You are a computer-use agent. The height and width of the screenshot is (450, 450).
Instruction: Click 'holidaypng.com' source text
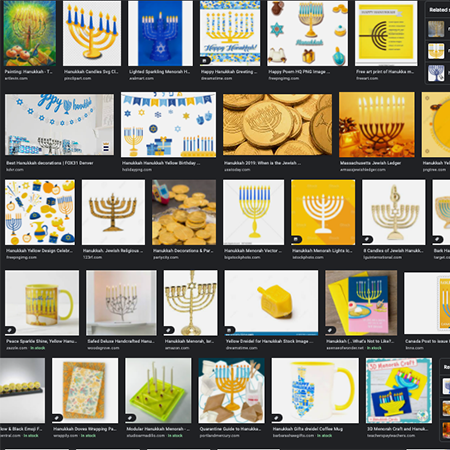coord(137,170)
